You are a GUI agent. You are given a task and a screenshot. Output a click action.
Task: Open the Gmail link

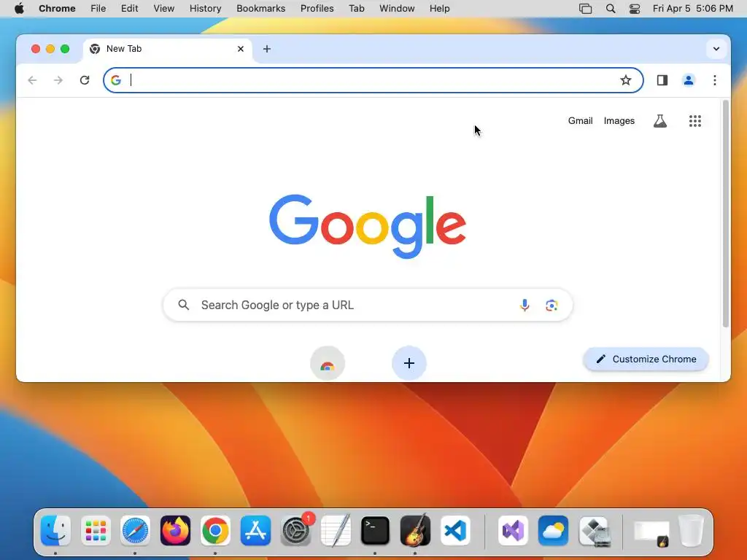tap(580, 121)
